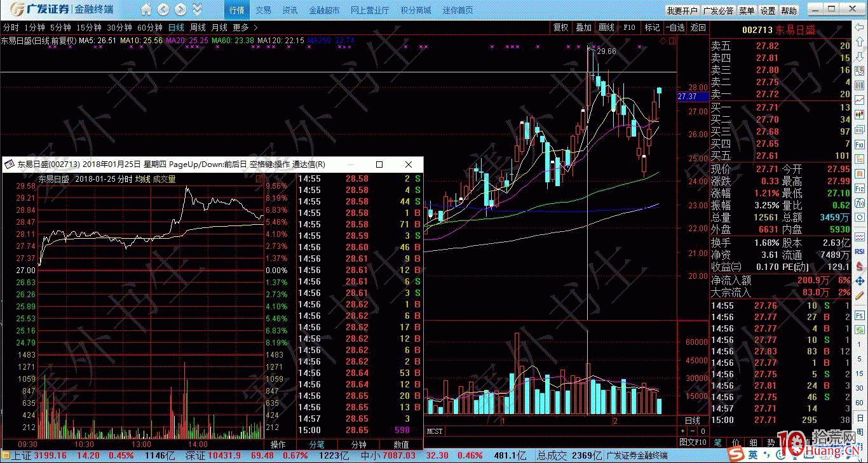Click the table grid sidebar icon
The width and height of the screenshot is (868, 463).
click(x=860, y=87)
